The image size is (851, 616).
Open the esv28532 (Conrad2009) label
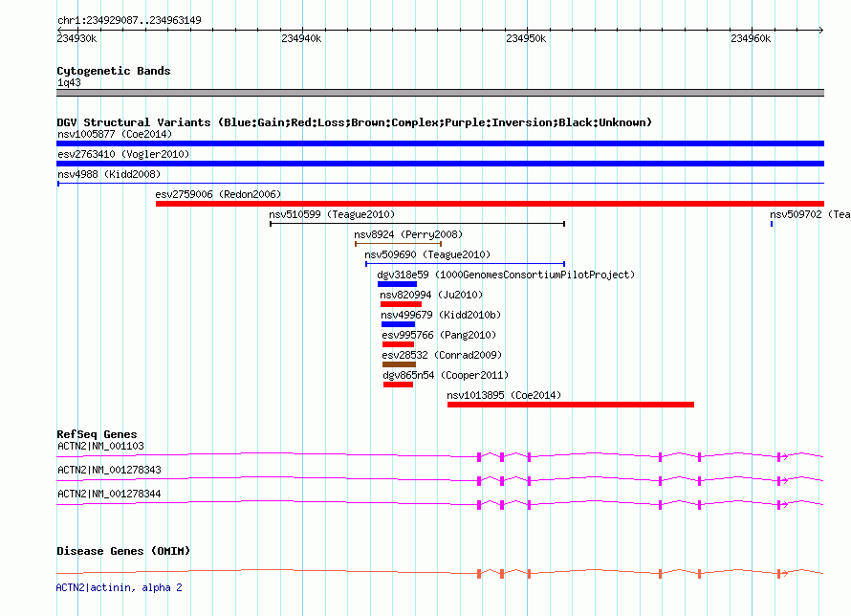(x=442, y=355)
